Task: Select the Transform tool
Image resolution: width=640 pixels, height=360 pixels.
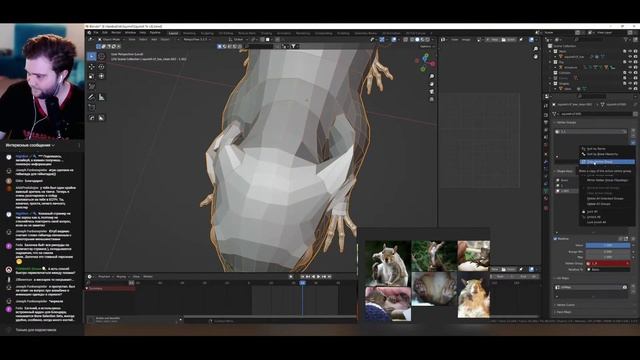Action: click(101, 76)
